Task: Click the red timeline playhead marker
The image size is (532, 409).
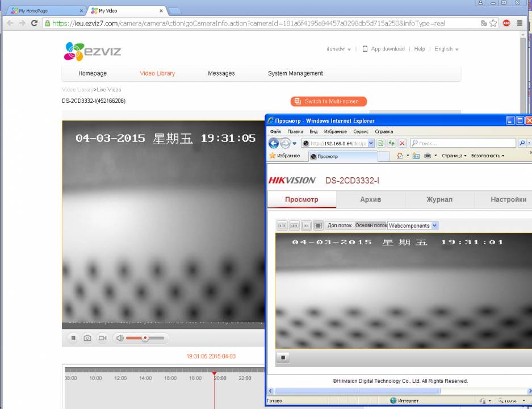Action: click(x=214, y=373)
